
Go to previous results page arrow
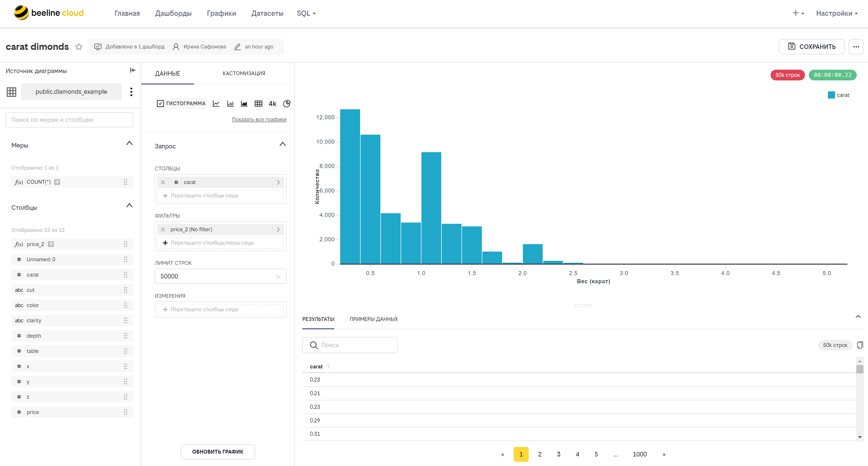(502, 454)
